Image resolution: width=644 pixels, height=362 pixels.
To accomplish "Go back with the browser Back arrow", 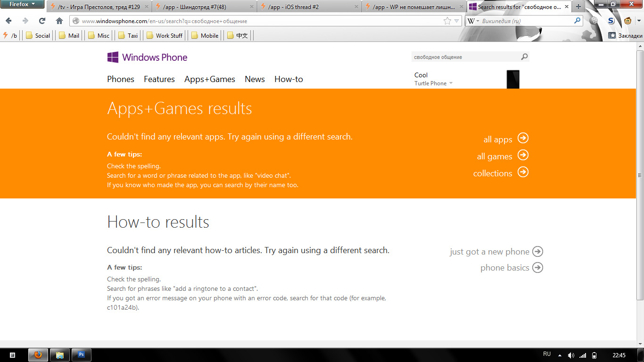I will [8, 21].
